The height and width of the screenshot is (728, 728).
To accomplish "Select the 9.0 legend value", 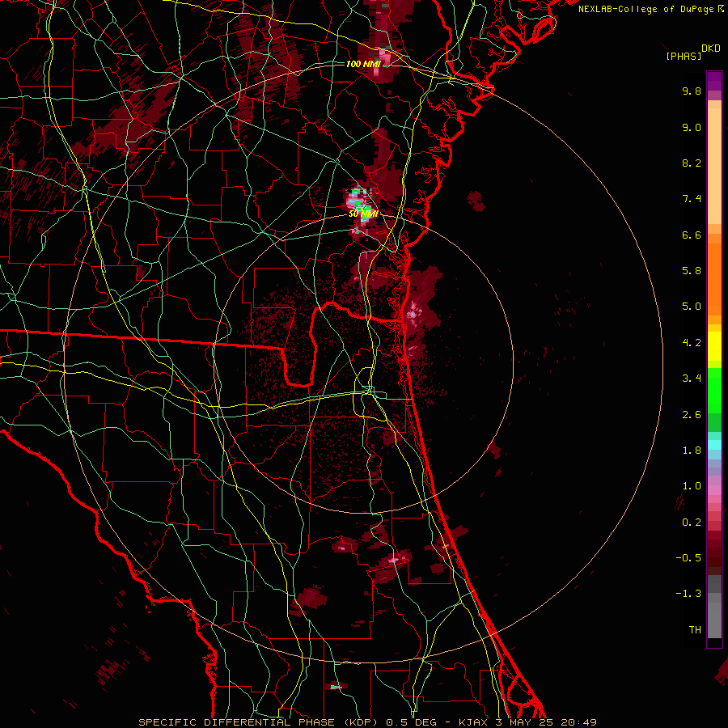I will click(692, 127).
